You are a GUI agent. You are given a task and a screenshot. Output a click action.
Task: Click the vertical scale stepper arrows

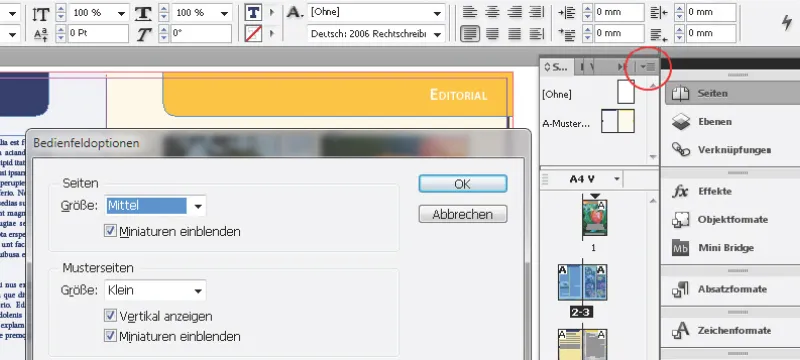coord(61,13)
